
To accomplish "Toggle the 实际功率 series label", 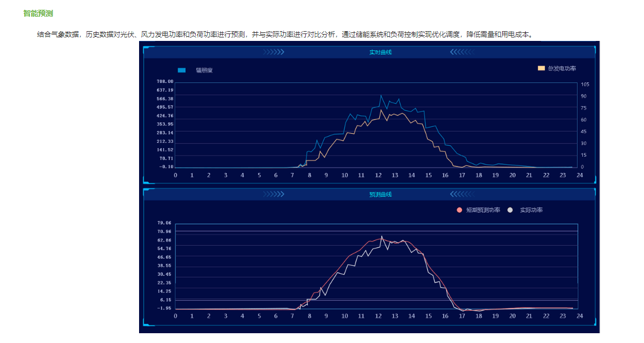I will pos(531,210).
